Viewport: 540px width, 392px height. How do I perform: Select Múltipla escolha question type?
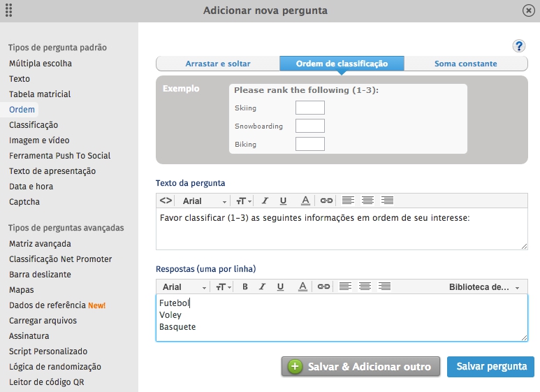(x=41, y=64)
